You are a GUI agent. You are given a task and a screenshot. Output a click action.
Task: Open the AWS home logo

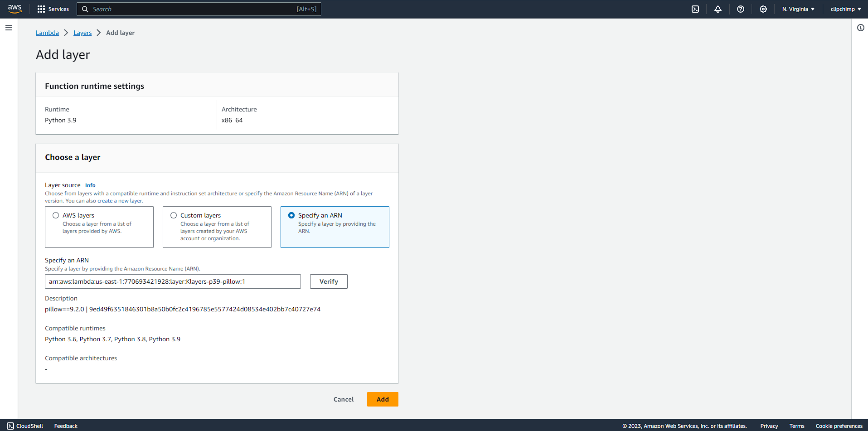point(15,9)
